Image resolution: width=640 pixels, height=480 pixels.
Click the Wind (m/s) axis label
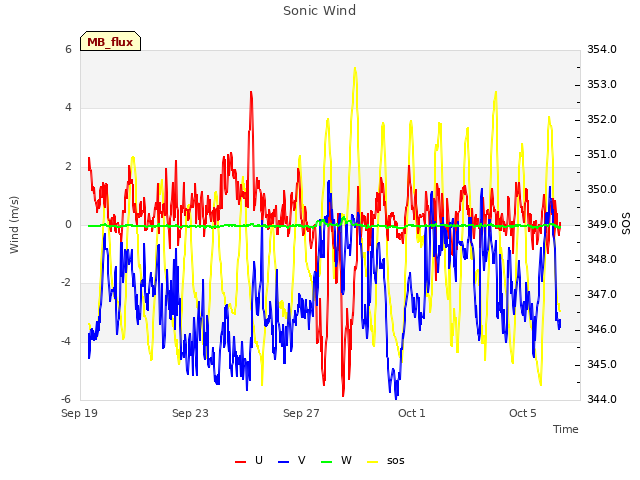[14, 225]
